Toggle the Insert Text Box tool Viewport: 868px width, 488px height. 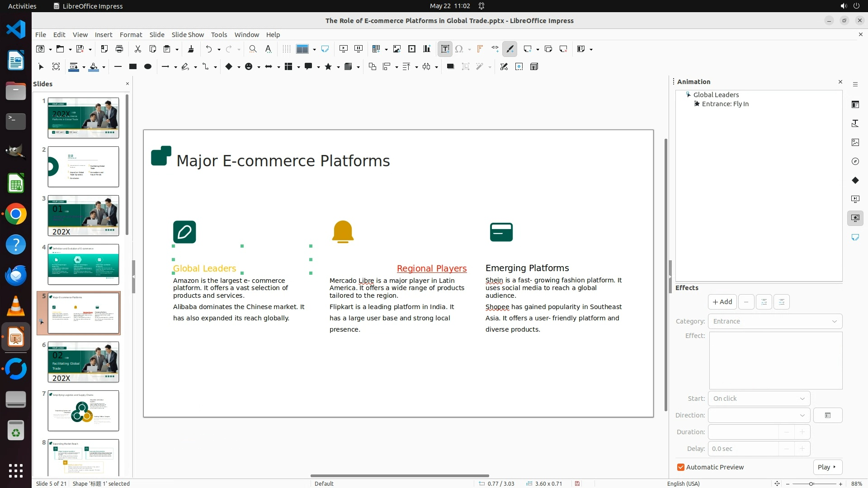tap(445, 49)
